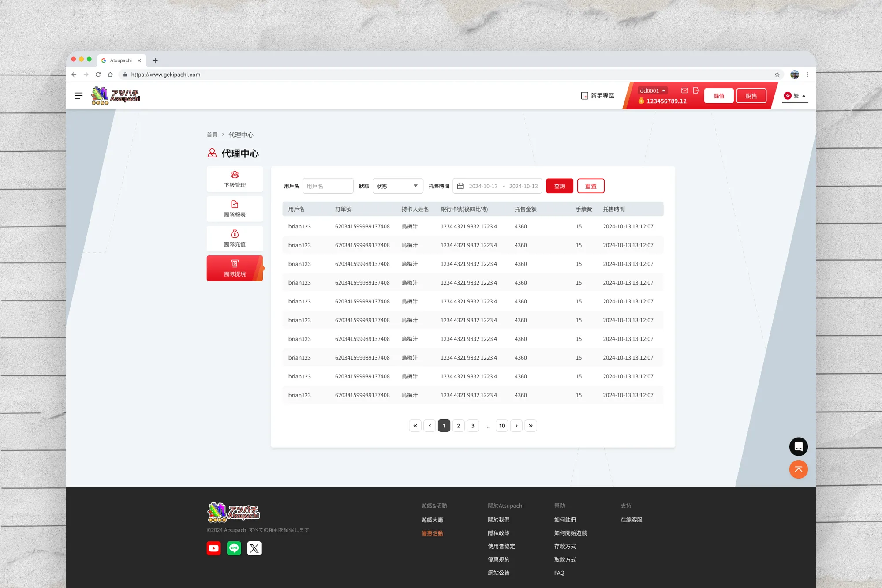The image size is (882, 588).
Task: Click the 首頁 breadcrumb link
Action: [212, 135]
